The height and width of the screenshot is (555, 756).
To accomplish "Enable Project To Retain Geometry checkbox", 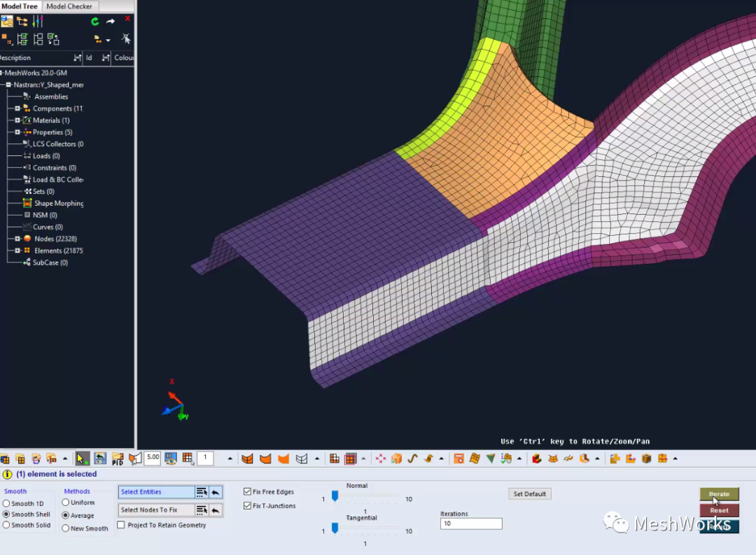I will point(121,525).
